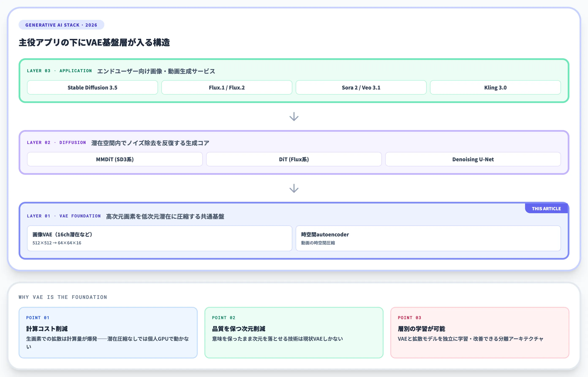Click the down arrow below the Application layer
This screenshot has width=588, height=377.
click(294, 117)
